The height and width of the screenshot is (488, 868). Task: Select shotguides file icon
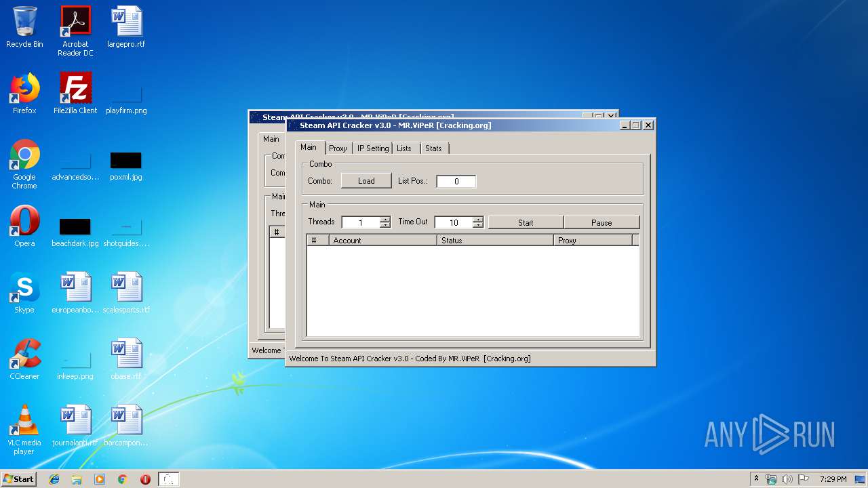(x=126, y=232)
